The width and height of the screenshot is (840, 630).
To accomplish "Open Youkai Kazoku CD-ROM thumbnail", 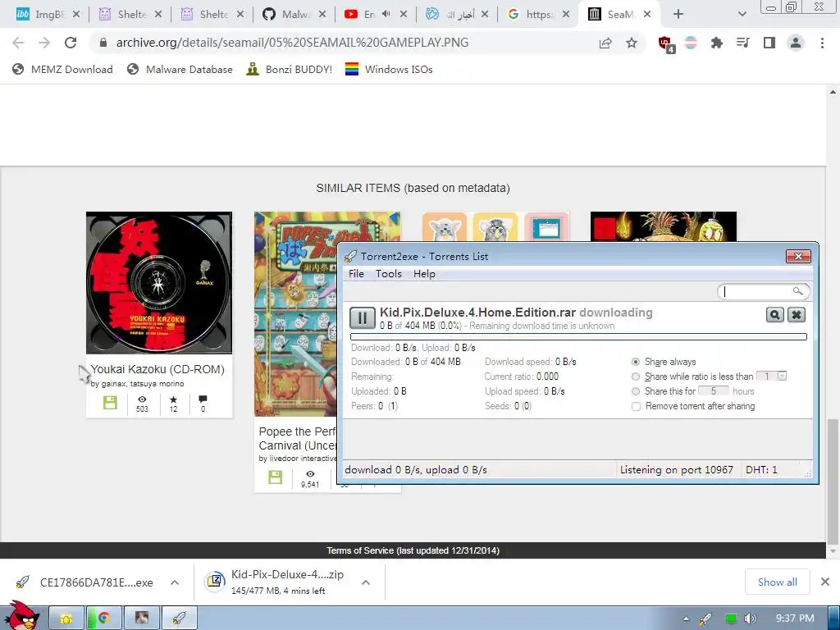I will [159, 283].
